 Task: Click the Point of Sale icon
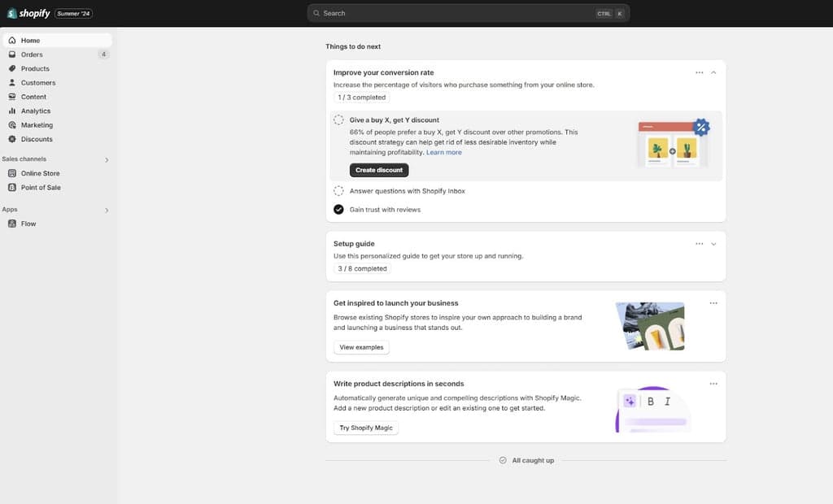[x=12, y=188]
